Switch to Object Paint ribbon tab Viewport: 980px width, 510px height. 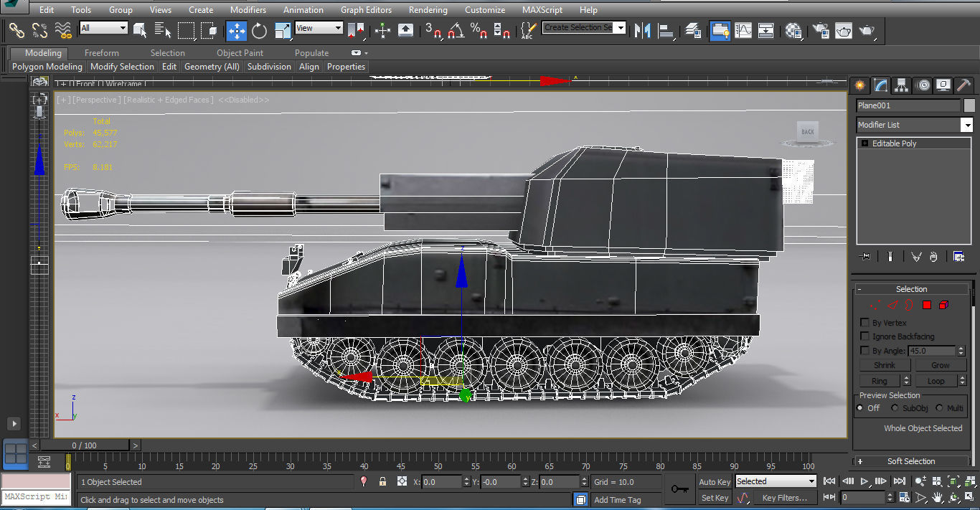coord(240,53)
